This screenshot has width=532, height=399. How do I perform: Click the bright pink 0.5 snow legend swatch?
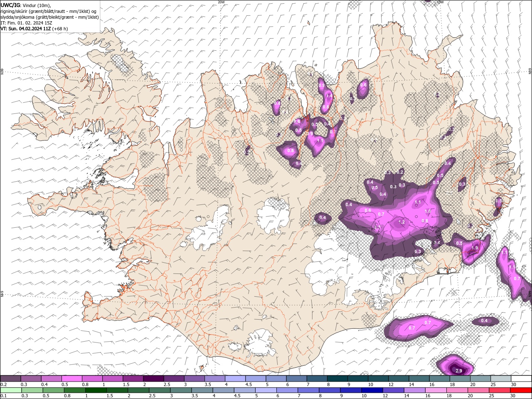tap(72, 378)
